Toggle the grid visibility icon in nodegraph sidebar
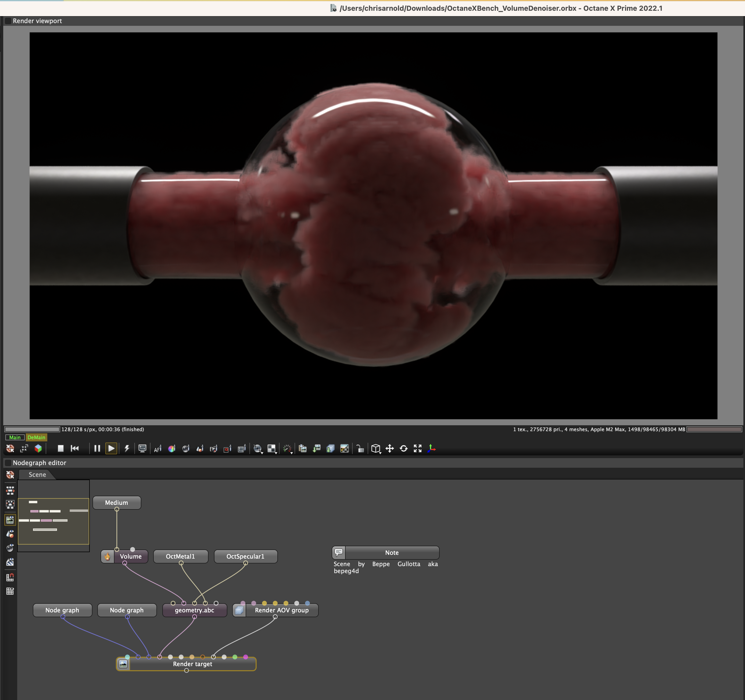Image resolution: width=745 pixels, height=700 pixels. coord(10,591)
